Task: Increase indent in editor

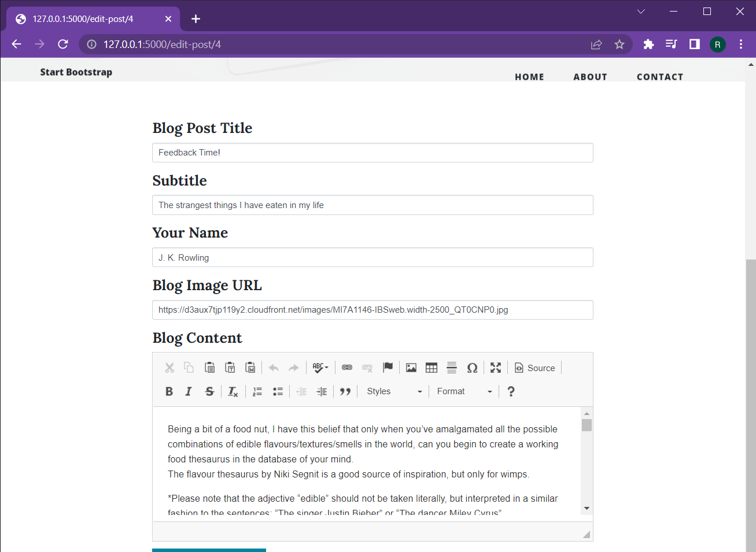Action: click(322, 391)
